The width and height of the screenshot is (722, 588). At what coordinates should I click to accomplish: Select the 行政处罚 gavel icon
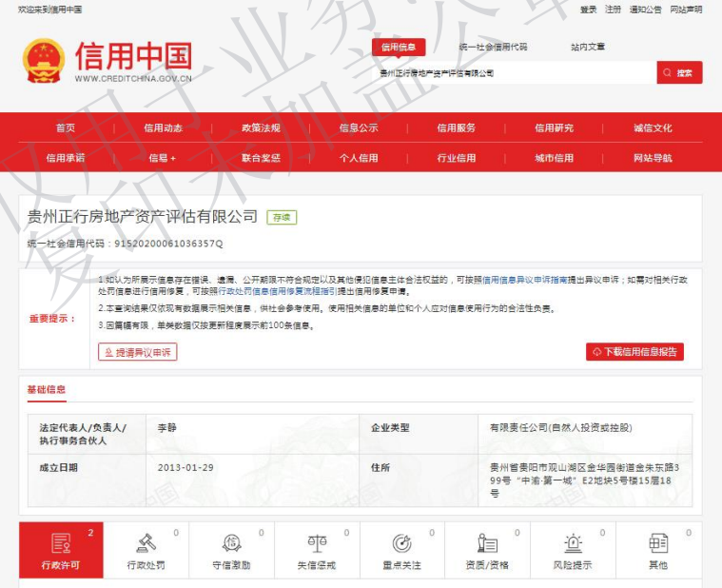click(x=146, y=542)
